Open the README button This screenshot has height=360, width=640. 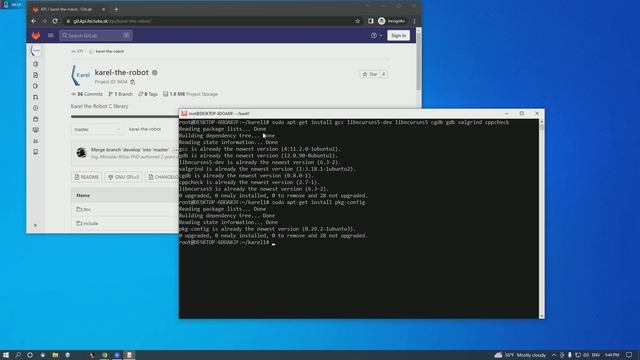point(87,177)
